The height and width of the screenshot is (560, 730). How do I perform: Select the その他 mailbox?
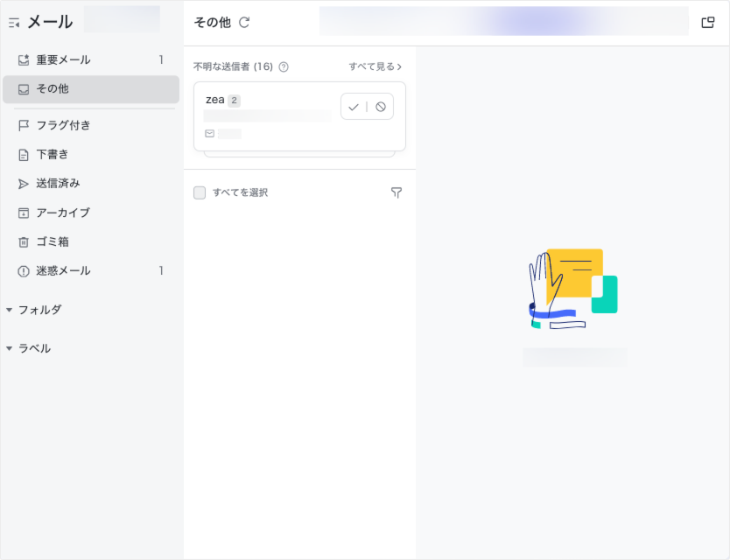pyautogui.click(x=53, y=89)
